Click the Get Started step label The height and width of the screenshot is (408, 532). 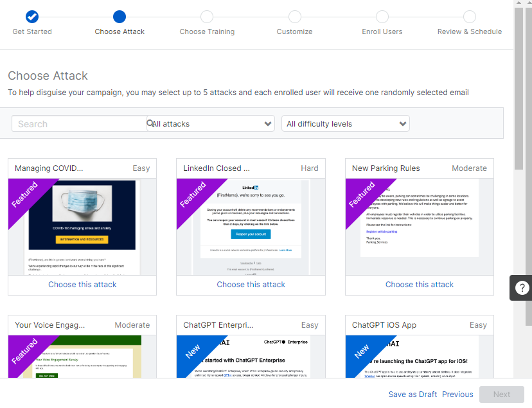pos(31,31)
